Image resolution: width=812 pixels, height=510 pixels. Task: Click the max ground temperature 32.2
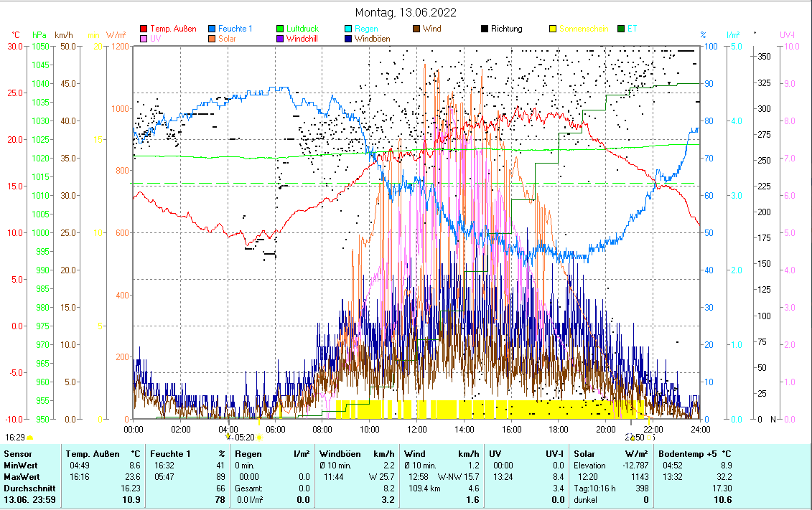pos(724,477)
